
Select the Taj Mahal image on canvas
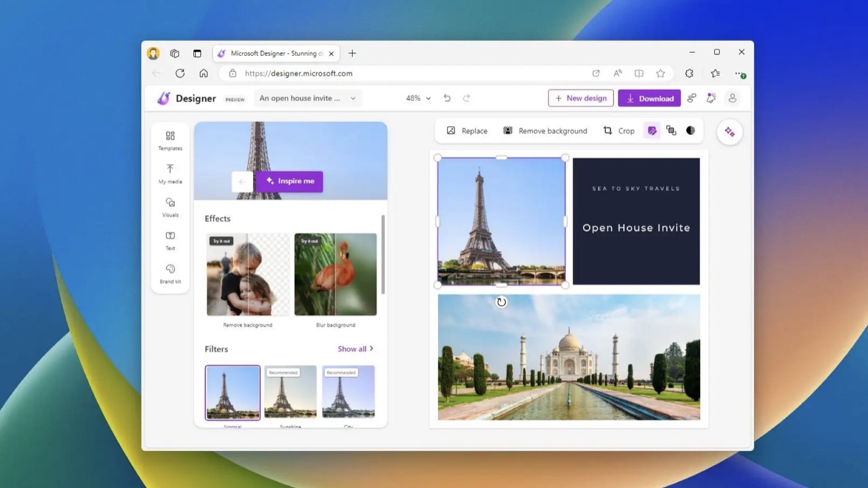(x=569, y=357)
